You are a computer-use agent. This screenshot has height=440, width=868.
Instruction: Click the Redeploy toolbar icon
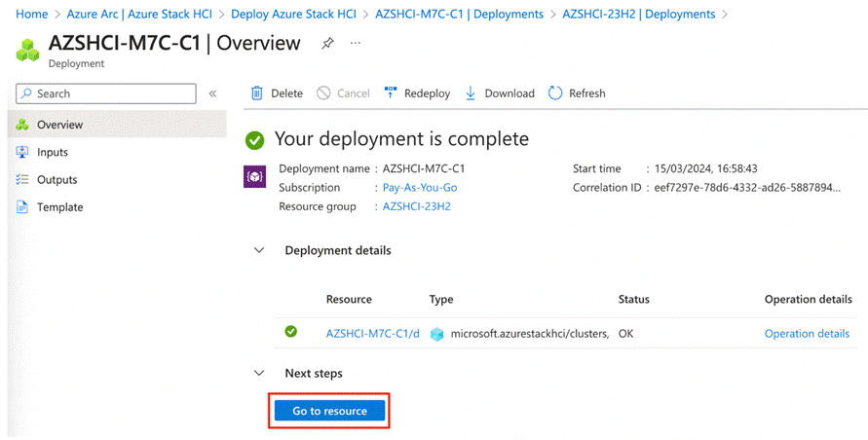pos(391,93)
